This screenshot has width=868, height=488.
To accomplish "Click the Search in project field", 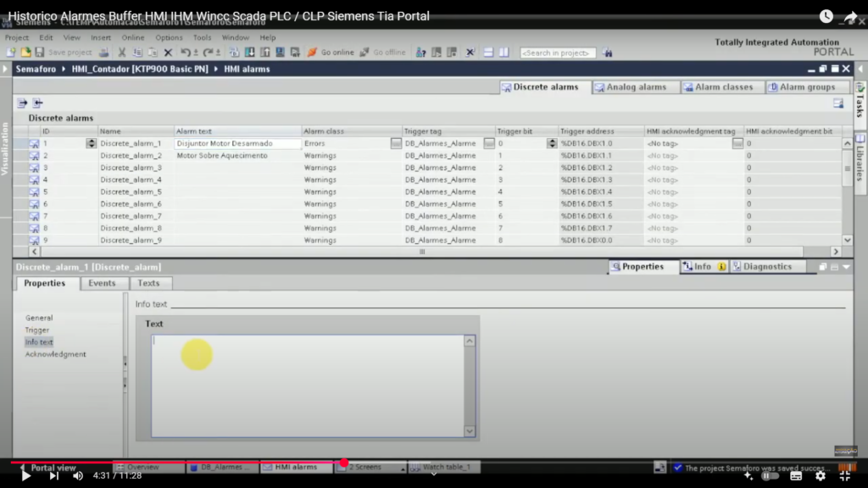I will (558, 53).
